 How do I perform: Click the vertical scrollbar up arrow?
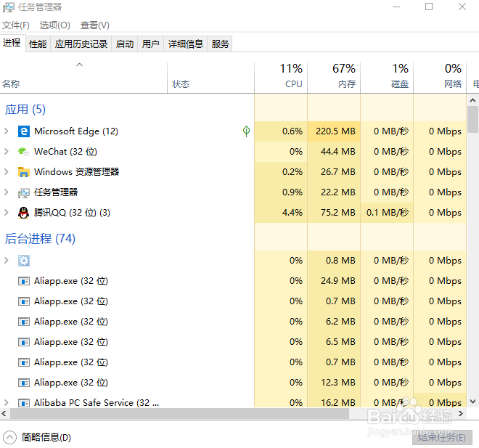[473, 100]
